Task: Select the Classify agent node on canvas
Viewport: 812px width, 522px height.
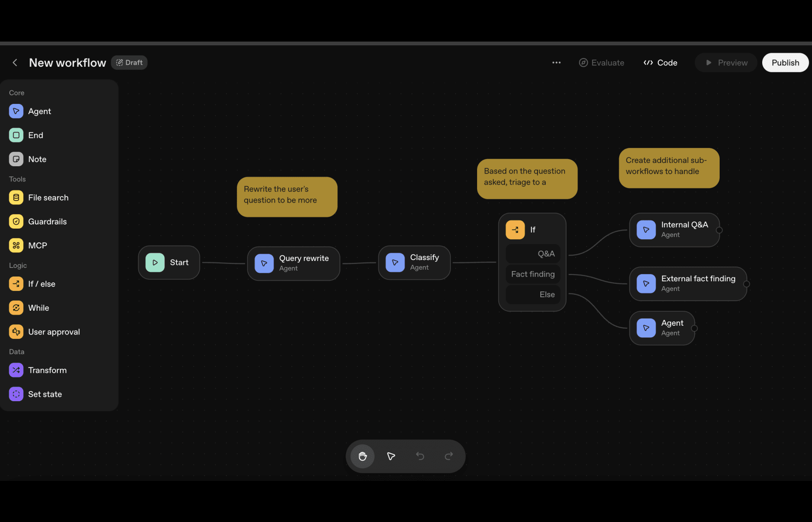Action: (414, 262)
